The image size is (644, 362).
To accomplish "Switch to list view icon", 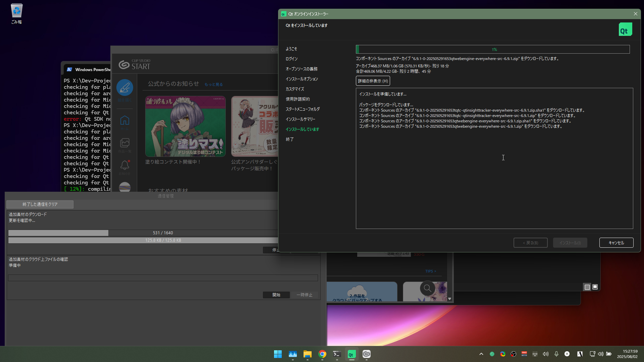I will (x=587, y=287).
